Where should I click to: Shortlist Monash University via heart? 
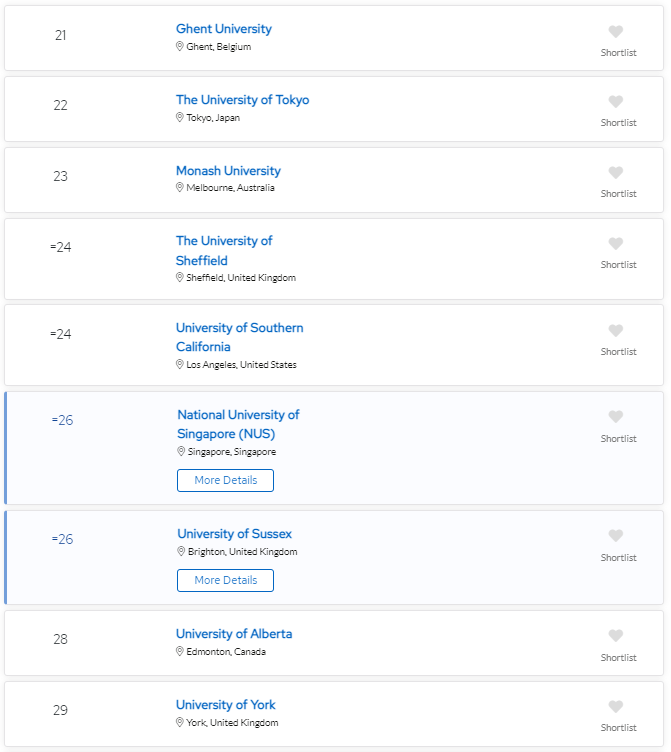click(x=615, y=173)
